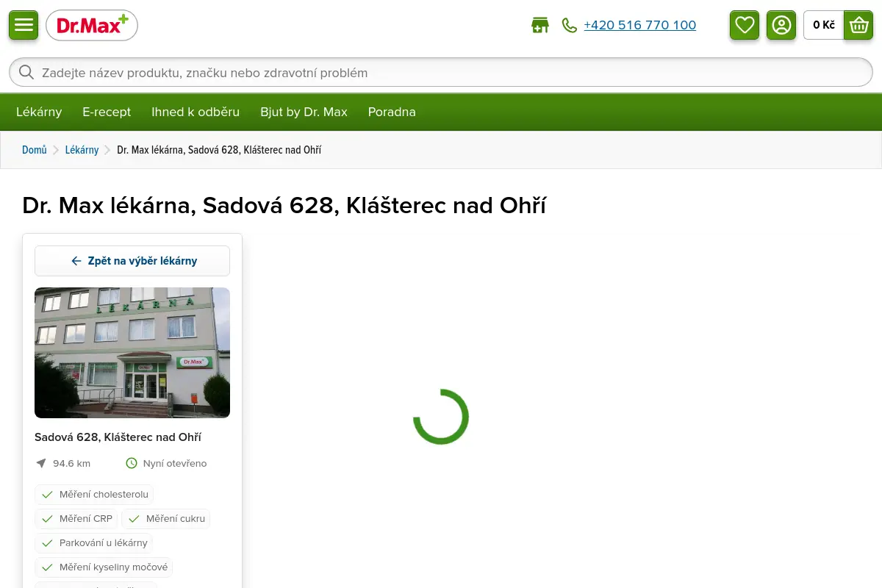The width and height of the screenshot is (882, 588).
Task: Open the shopping basket icon
Action: tap(858, 25)
